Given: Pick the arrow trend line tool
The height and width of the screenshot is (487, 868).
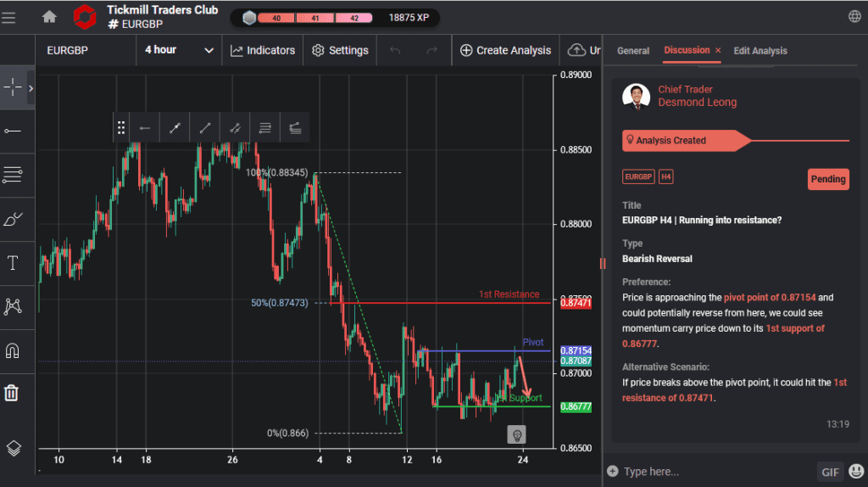Looking at the screenshot, I should click(x=175, y=128).
